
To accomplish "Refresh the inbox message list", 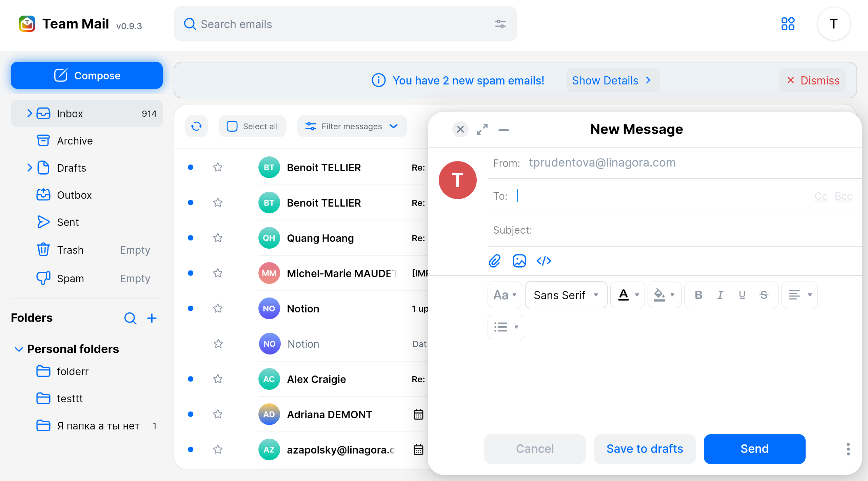I will (196, 126).
